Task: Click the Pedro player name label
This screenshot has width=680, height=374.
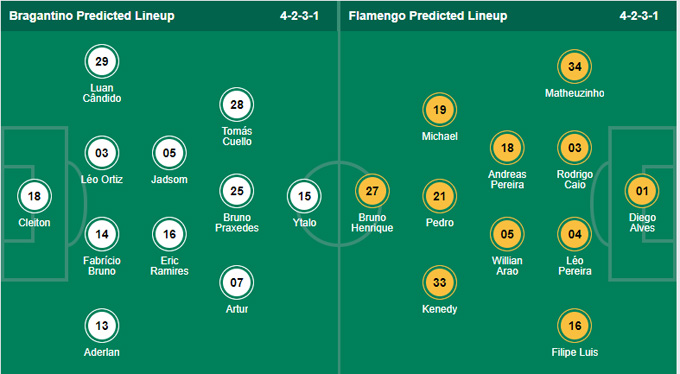Action: click(440, 223)
